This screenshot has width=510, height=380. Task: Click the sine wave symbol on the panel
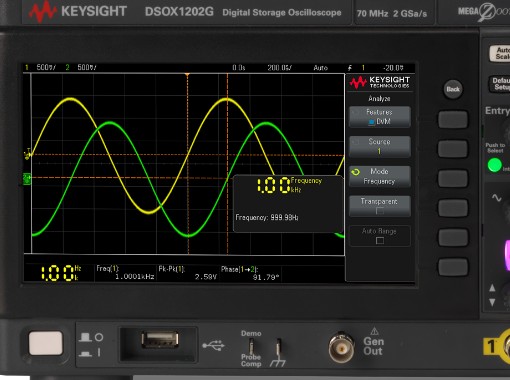[497, 198]
